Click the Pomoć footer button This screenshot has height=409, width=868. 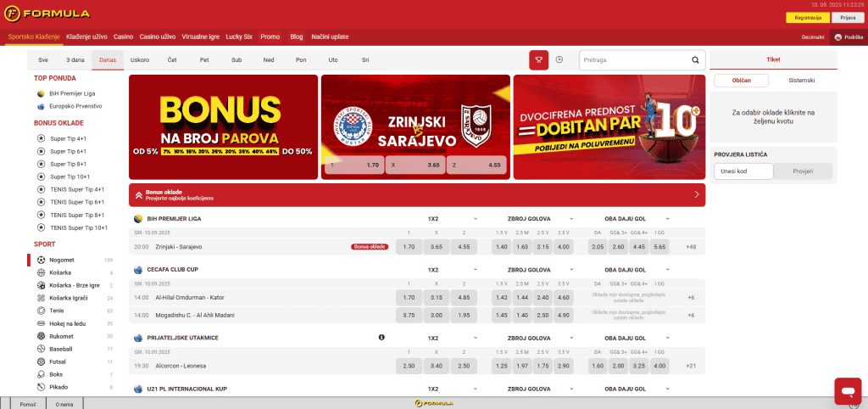[28, 404]
